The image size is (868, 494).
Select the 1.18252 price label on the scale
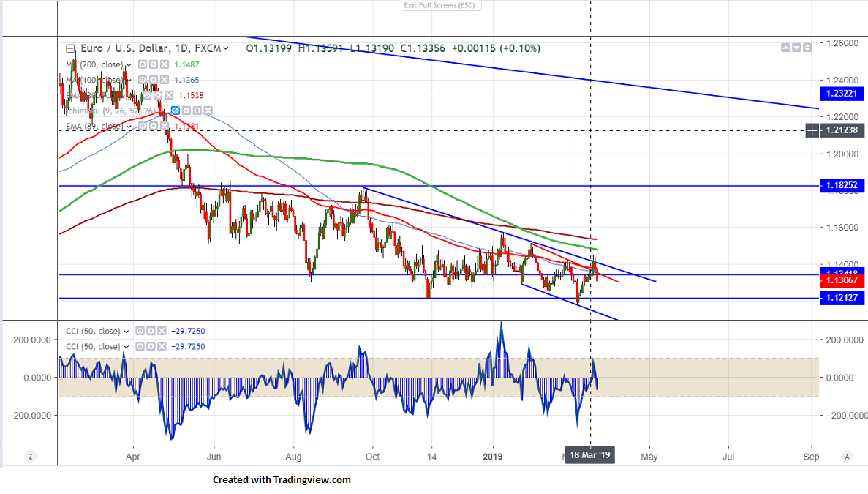(x=842, y=186)
